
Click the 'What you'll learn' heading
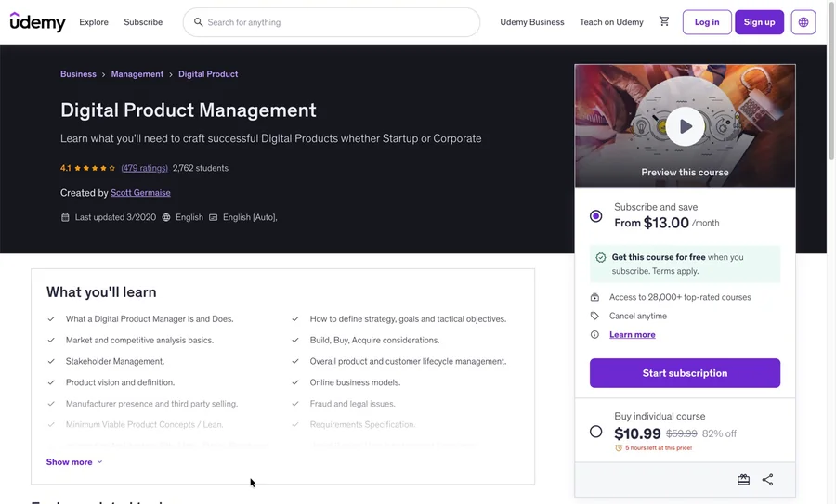pyautogui.click(x=101, y=292)
